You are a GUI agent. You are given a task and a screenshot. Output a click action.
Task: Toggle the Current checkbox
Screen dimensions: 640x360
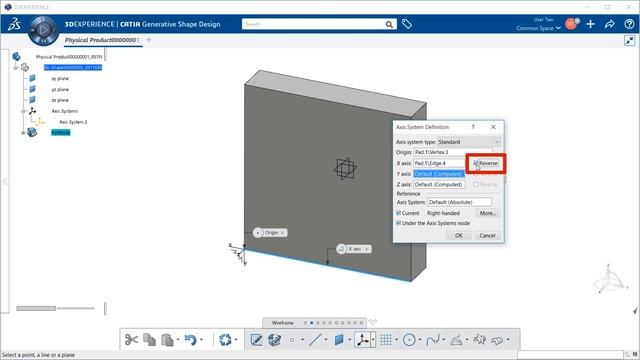(399, 213)
